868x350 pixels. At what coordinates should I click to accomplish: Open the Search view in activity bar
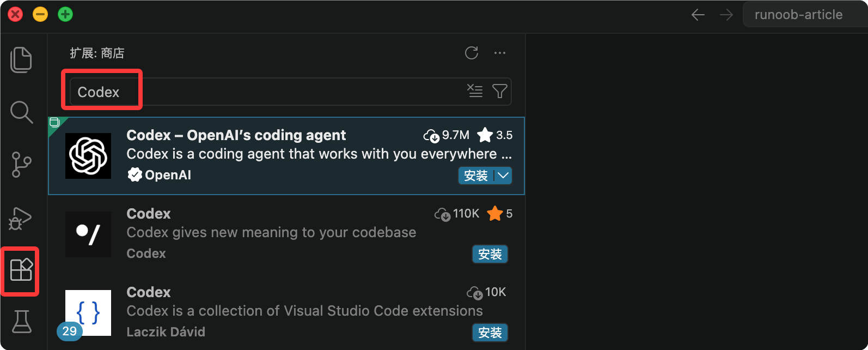[21, 112]
